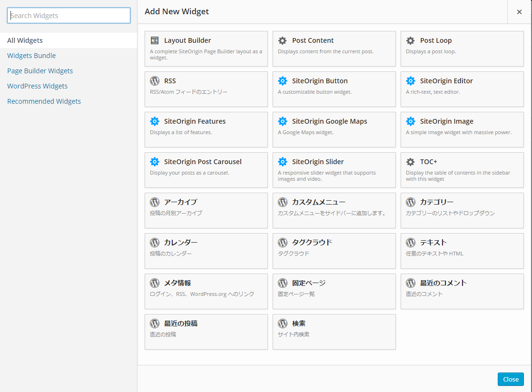532x392 pixels.
Task: Focus the Search Widgets field
Action: [69, 16]
